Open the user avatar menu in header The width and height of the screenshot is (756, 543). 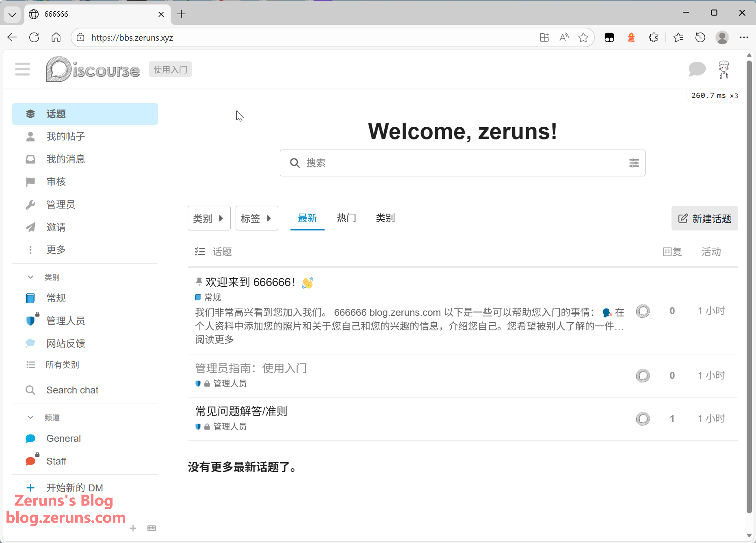point(724,70)
